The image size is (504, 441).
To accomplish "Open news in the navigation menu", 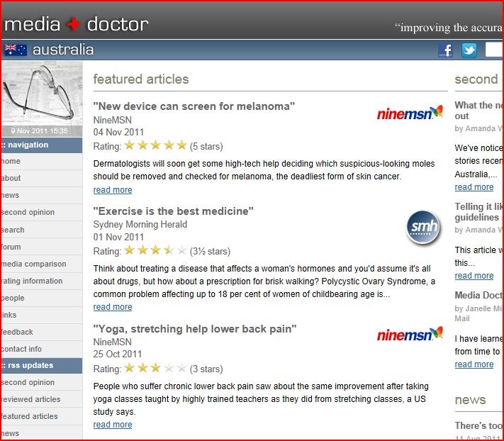I will pos(41,196).
